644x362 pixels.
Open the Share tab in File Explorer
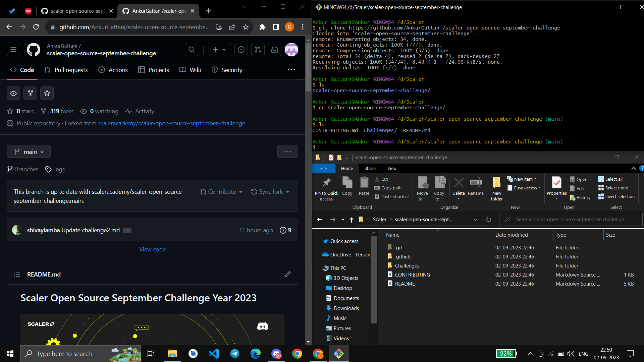[x=370, y=168]
